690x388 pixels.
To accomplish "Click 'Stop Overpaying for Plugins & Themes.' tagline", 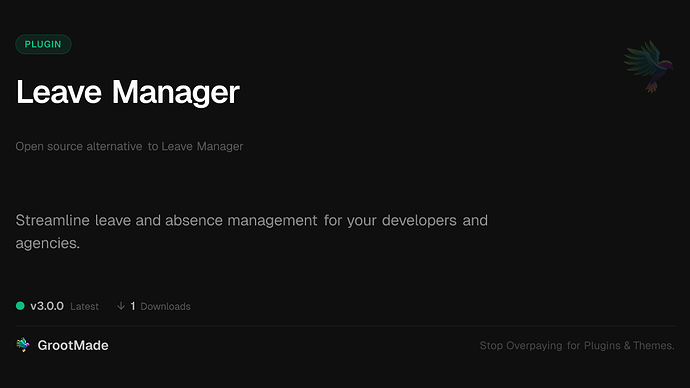I will click(x=577, y=346).
